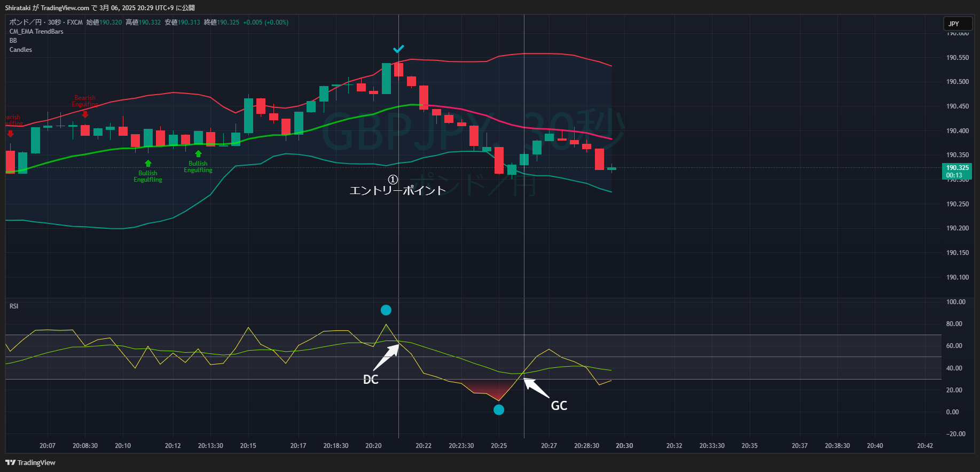This screenshot has height=472, width=980.
Task: Click the tall green candle under the checkmark
Action: pyautogui.click(x=386, y=79)
